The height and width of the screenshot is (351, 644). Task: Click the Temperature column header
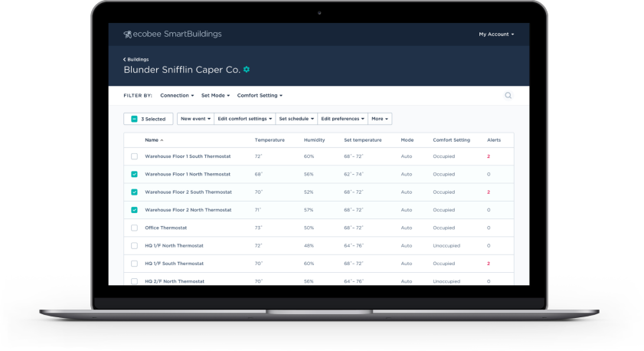[x=270, y=140]
